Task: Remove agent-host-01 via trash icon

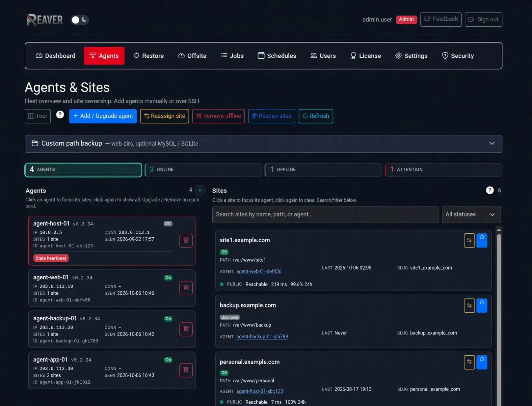Action: click(186, 241)
